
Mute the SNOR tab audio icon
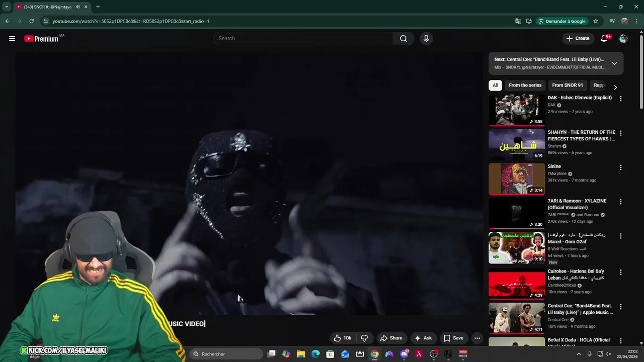(77, 7)
